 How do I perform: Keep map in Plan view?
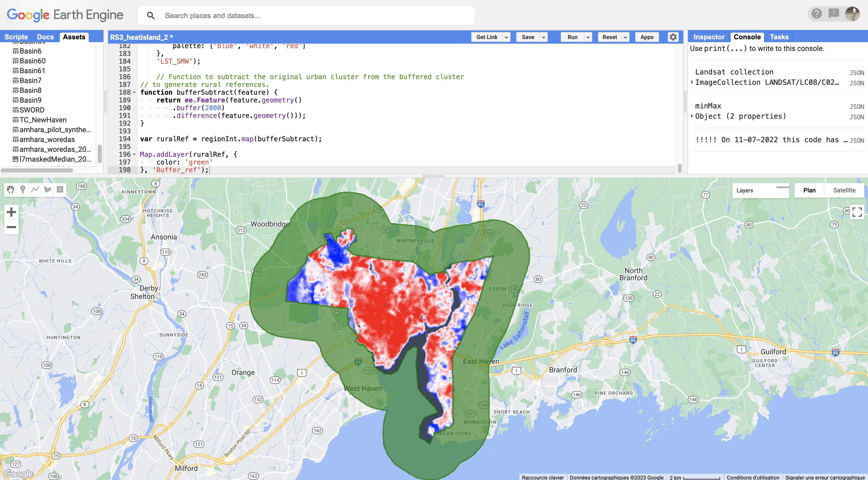tap(809, 190)
